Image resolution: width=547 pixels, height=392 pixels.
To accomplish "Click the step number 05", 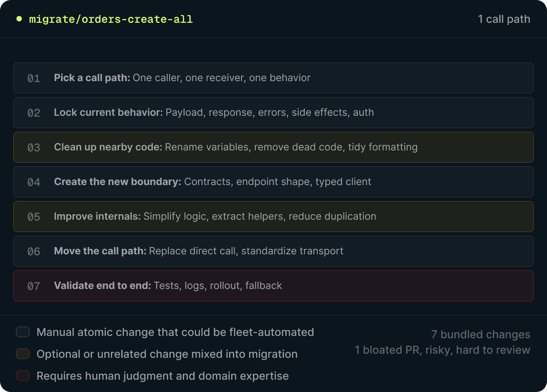I will coord(34,217).
